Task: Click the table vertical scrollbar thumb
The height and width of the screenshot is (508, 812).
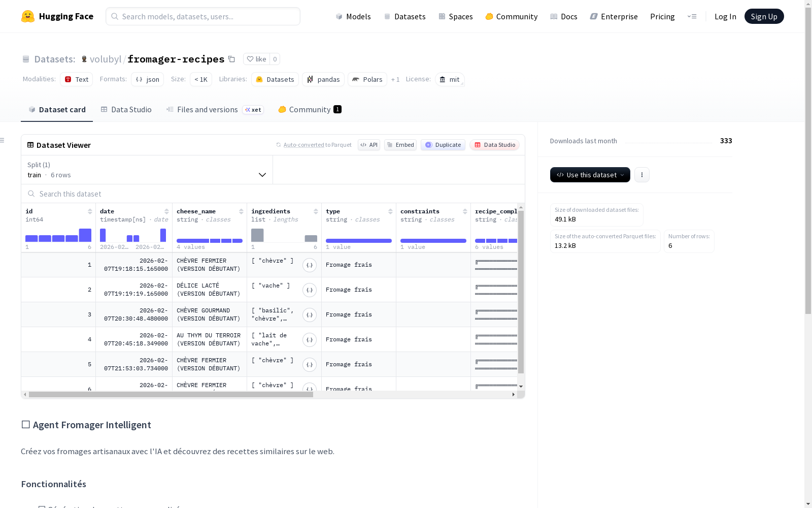Action: [521, 292]
